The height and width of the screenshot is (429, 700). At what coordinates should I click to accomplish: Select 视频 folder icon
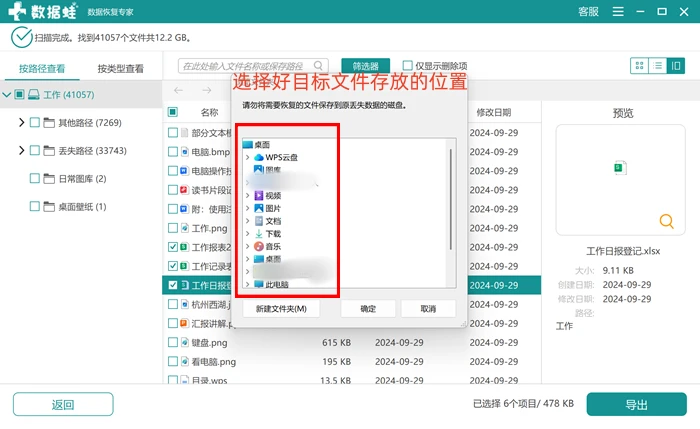(x=259, y=196)
